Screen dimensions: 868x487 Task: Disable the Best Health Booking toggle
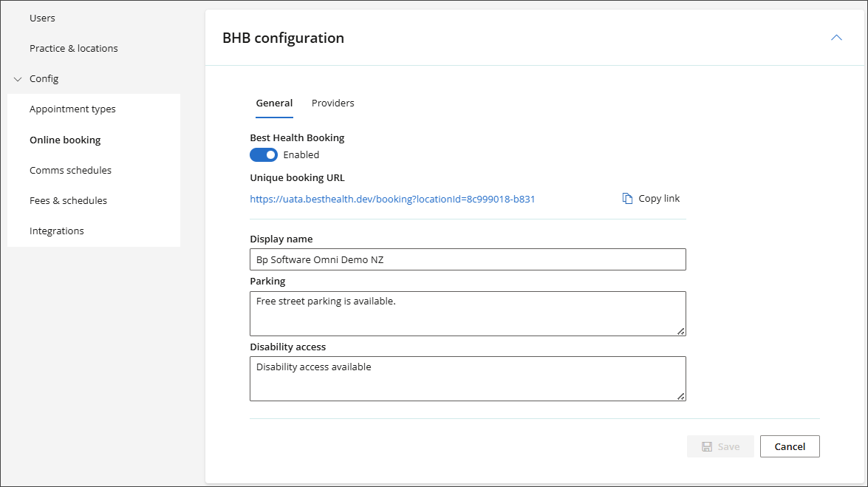pyautogui.click(x=264, y=155)
